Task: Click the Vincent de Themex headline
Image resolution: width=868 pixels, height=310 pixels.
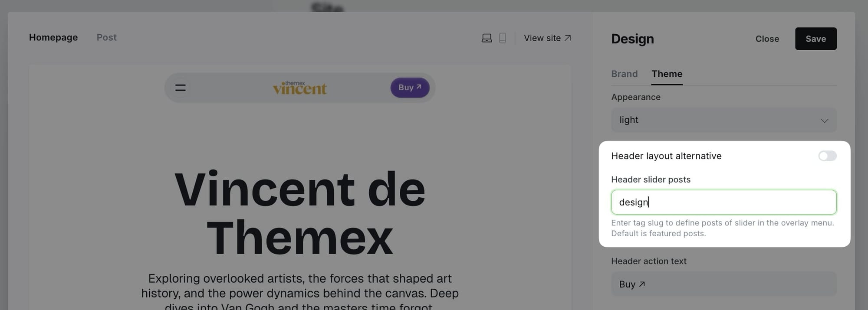Action: (x=300, y=213)
